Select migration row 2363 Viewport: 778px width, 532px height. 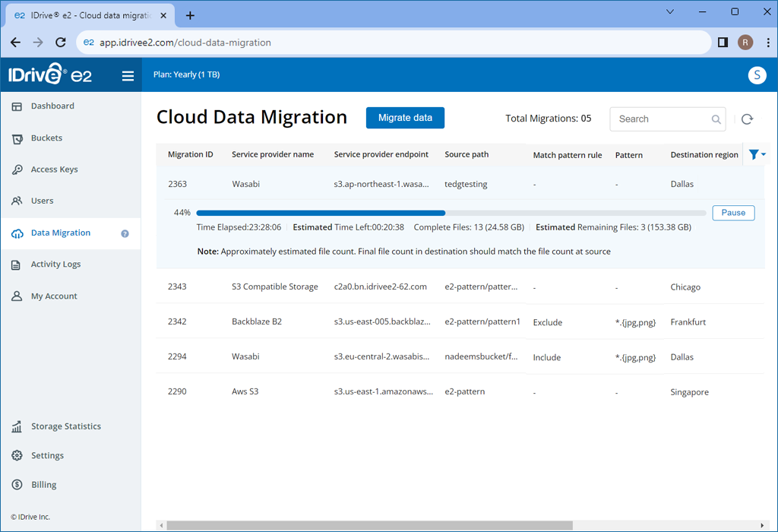click(x=460, y=184)
